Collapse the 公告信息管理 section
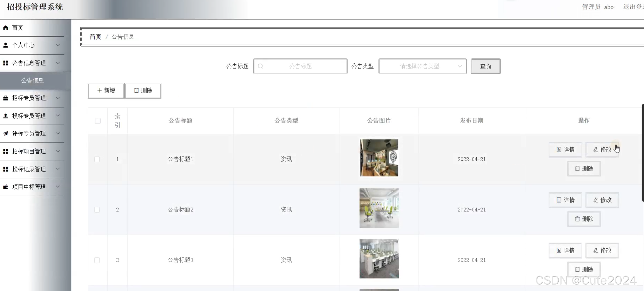 point(58,63)
